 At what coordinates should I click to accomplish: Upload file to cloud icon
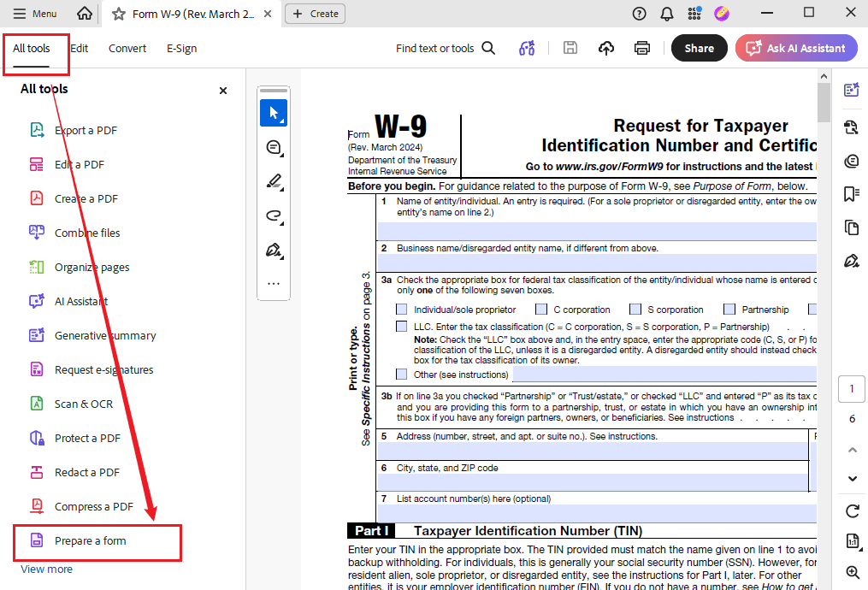606,48
